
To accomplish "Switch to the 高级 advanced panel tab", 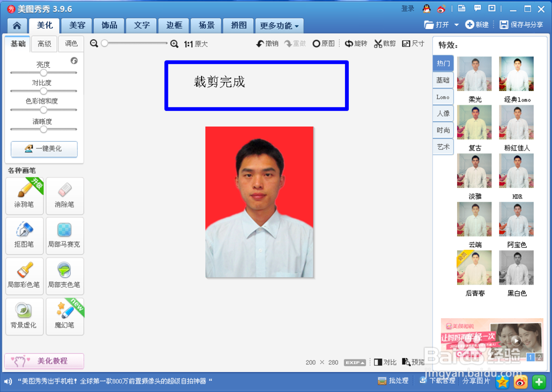I will [44, 44].
